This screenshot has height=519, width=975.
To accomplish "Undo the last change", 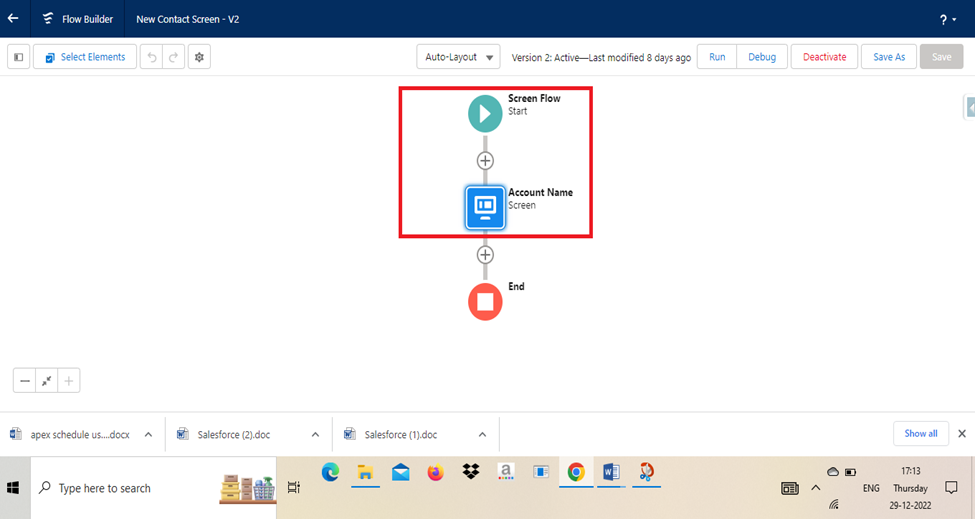I will pos(151,57).
